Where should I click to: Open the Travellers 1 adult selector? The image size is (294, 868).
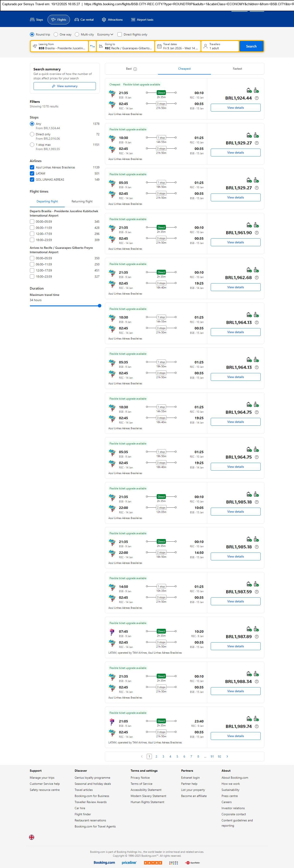[220, 46]
